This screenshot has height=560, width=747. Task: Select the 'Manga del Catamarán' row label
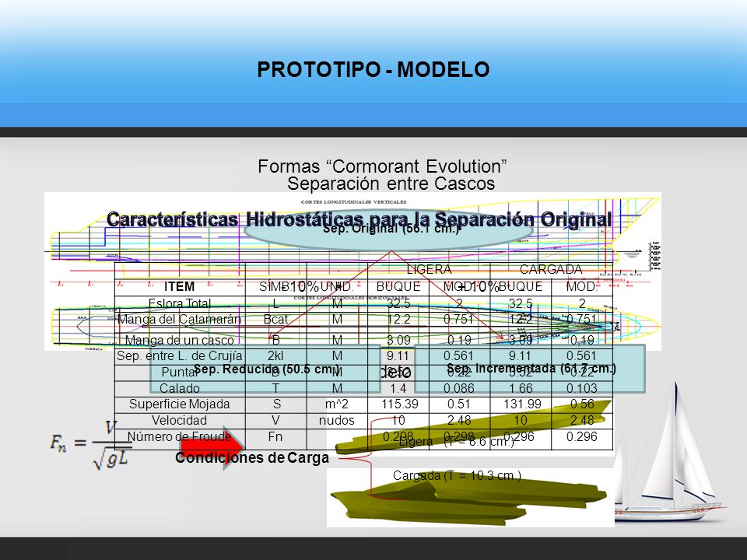180,319
